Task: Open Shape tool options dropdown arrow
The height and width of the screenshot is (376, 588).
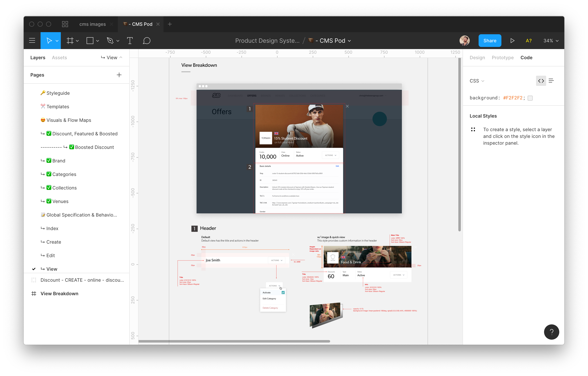Action: 97,41
